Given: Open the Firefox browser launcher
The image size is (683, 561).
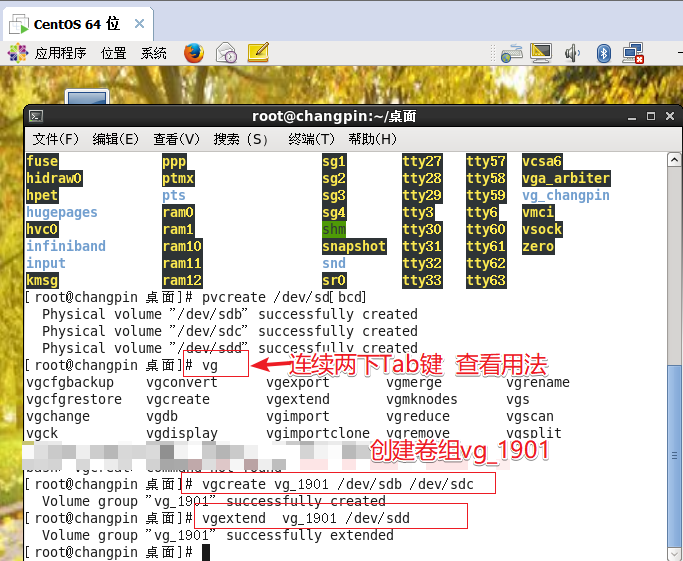Looking at the screenshot, I should coord(194,53).
